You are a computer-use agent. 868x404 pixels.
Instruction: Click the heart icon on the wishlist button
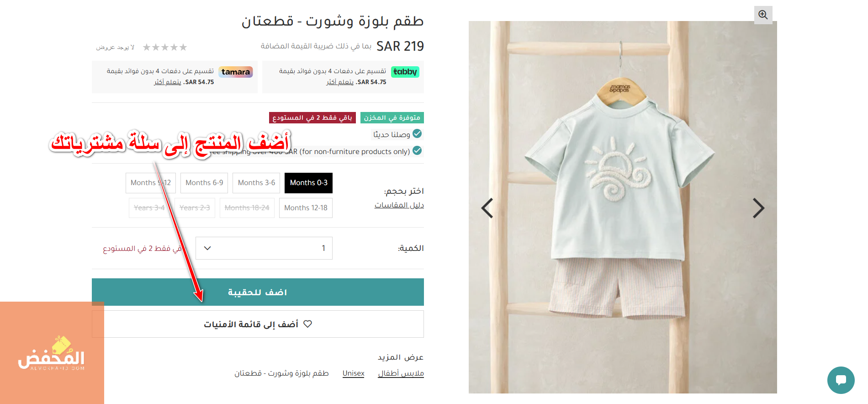click(307, 324)
